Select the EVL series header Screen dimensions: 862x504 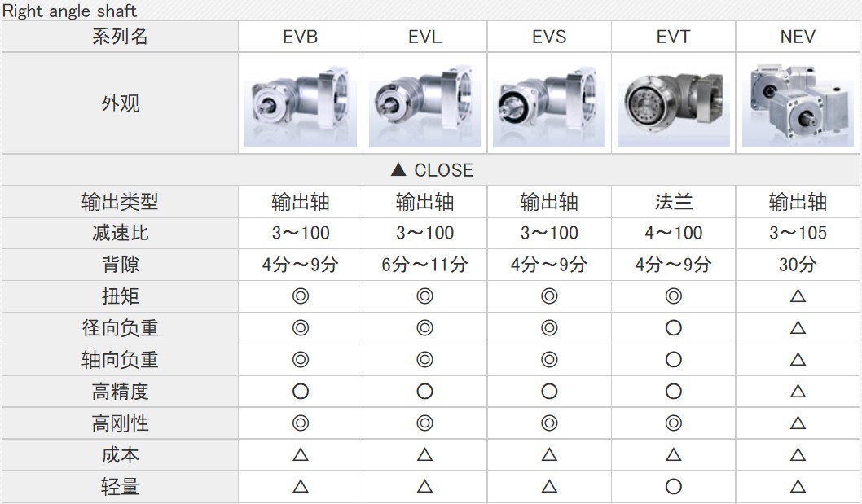pos(424,37)
